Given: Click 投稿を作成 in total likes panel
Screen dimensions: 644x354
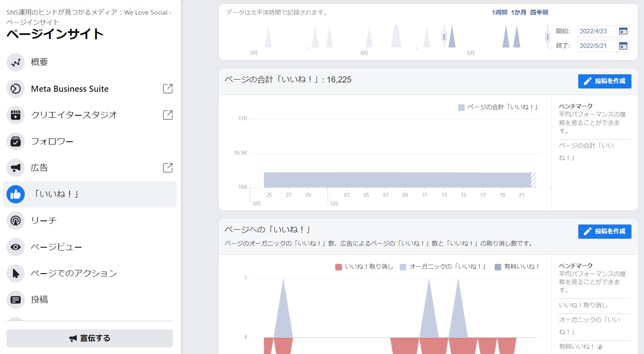Looking at the screenshot, I should coord(605,81).
